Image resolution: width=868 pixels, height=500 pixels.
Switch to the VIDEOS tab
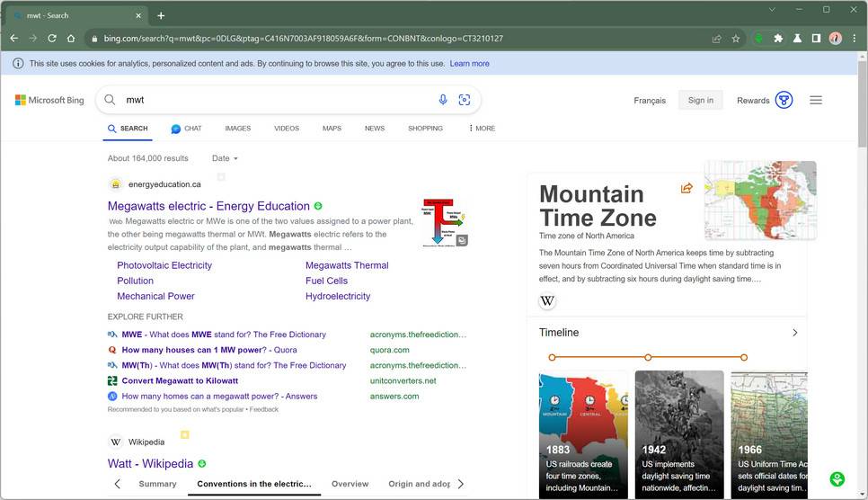287,128
